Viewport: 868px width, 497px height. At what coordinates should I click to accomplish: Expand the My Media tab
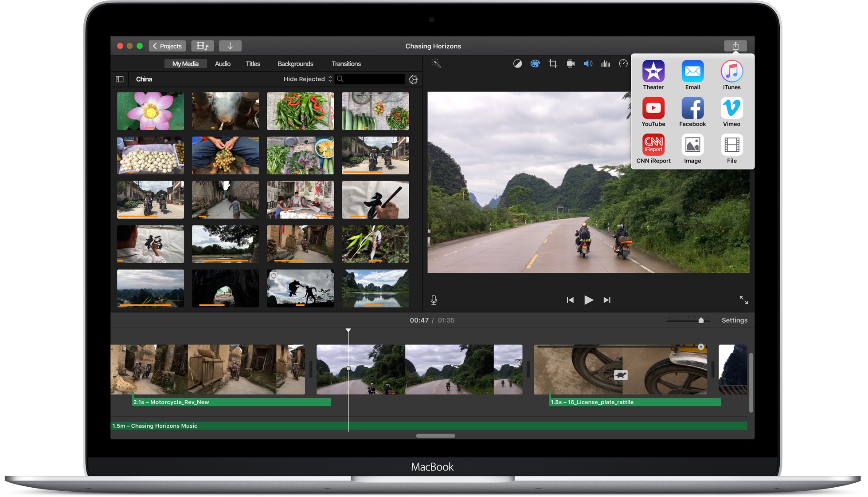click(x=185, y=63)
